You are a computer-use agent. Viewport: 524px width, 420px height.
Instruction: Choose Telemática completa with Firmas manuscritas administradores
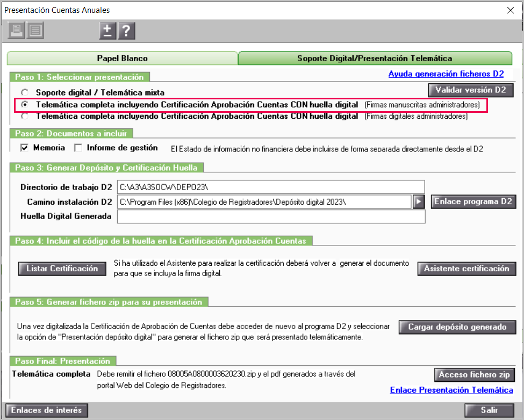click(25, 105)
